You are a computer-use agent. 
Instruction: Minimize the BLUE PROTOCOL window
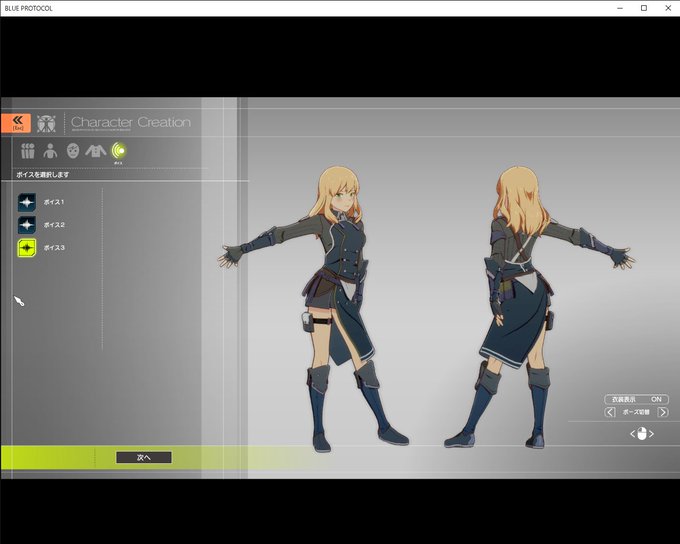(x=620, y=8)
